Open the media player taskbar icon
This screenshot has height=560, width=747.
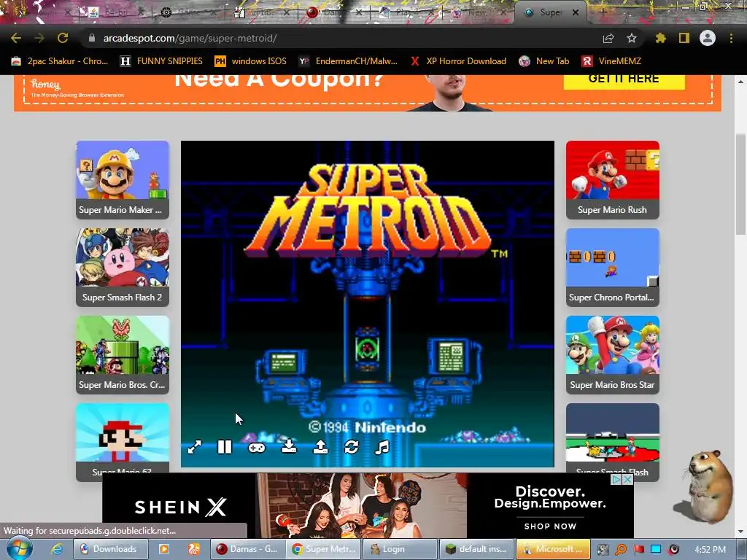tap(164, 549)
